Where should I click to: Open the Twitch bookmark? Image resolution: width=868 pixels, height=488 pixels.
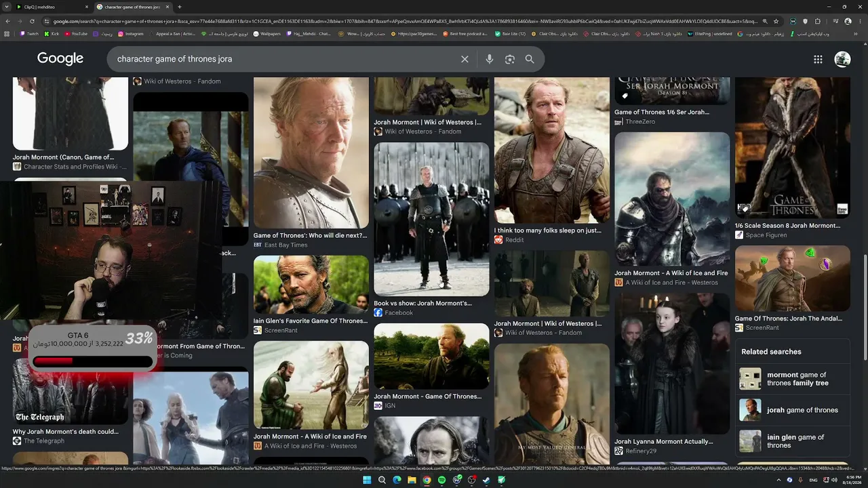[x=29, y=33]
